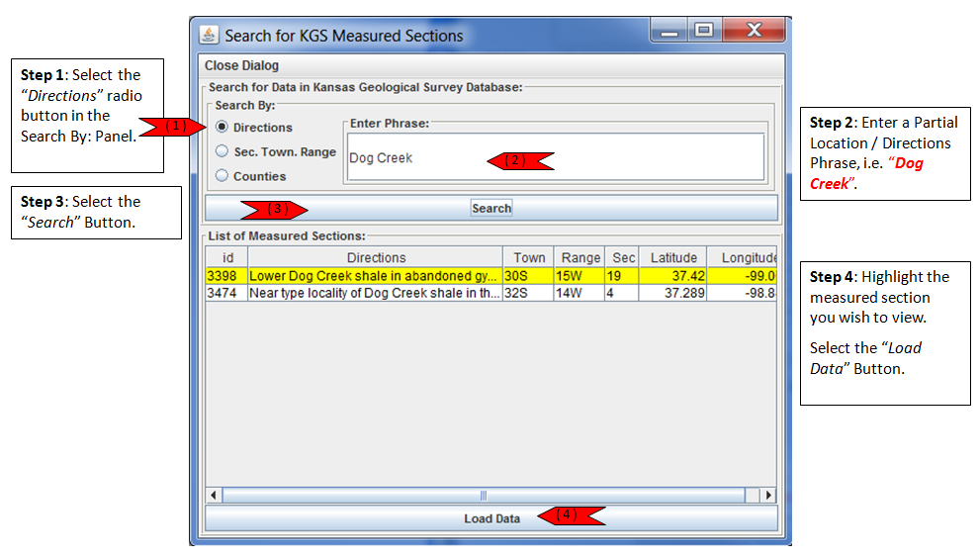
Task: Click 'Near type locality of Dog Creek shale' cell
Action: [376, 293]
